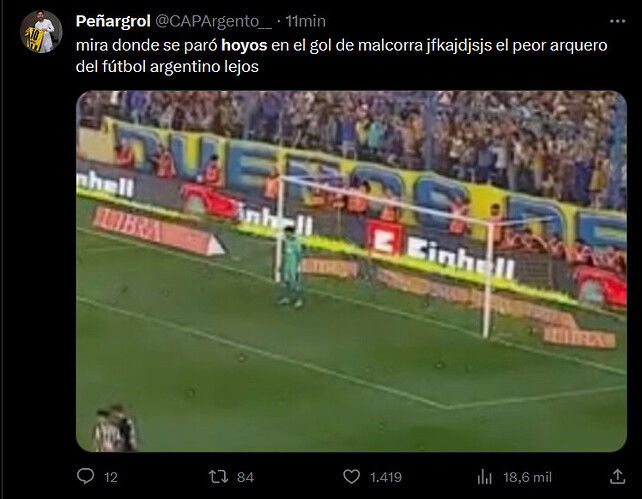Click the share upload icon
The height and width of the screenshot is (499, 642).
617,476
